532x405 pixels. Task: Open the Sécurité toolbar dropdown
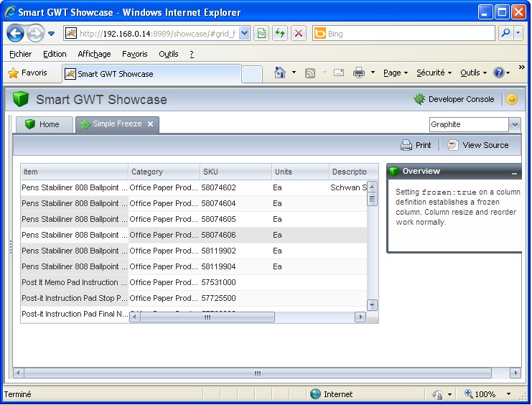point(434,73)
